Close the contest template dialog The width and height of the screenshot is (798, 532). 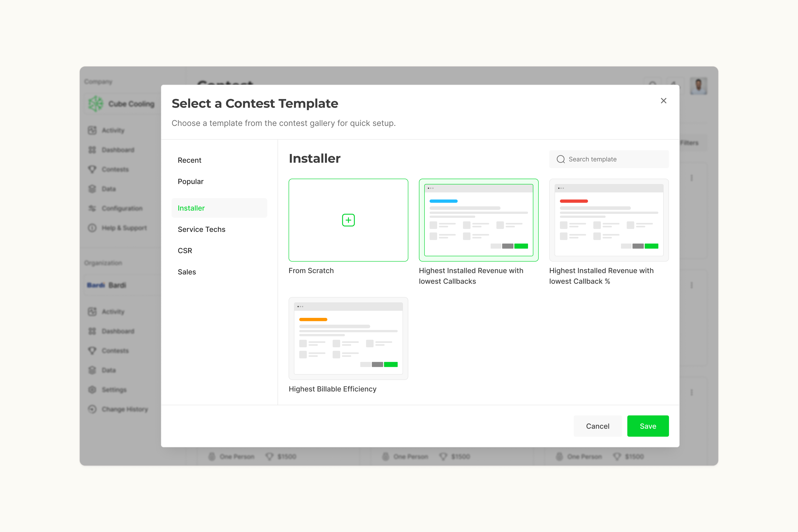(664, 101)
